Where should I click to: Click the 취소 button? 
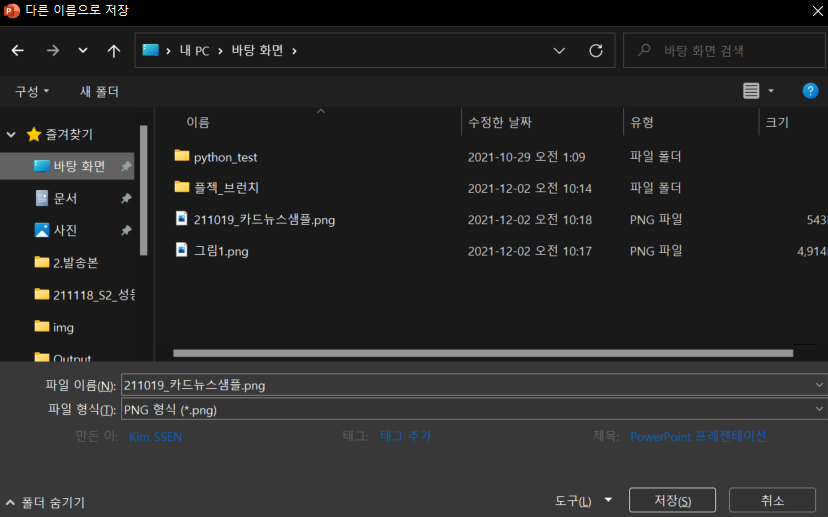[x=772, y=500]
